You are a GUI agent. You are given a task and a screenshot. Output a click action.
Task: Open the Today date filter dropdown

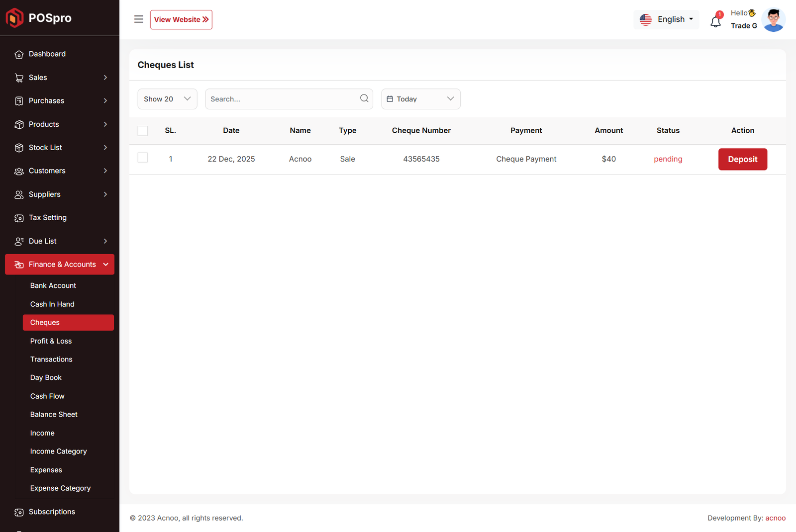point(420,99)
